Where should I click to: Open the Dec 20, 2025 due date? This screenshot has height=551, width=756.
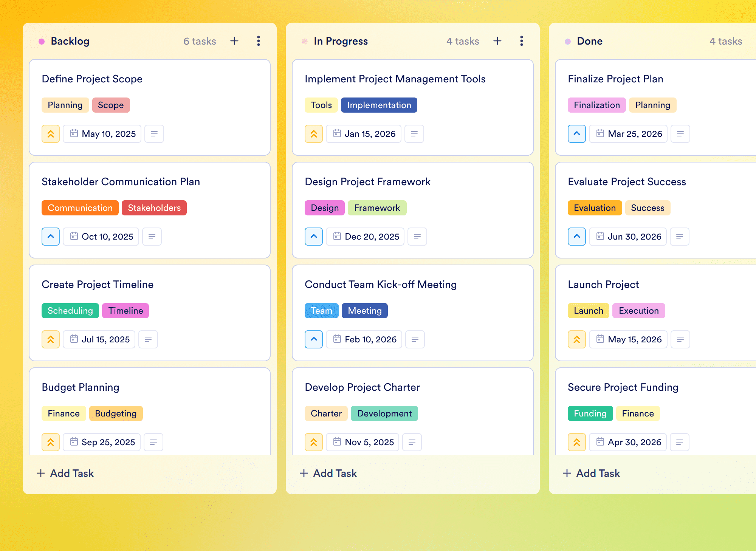coord(365,237)
